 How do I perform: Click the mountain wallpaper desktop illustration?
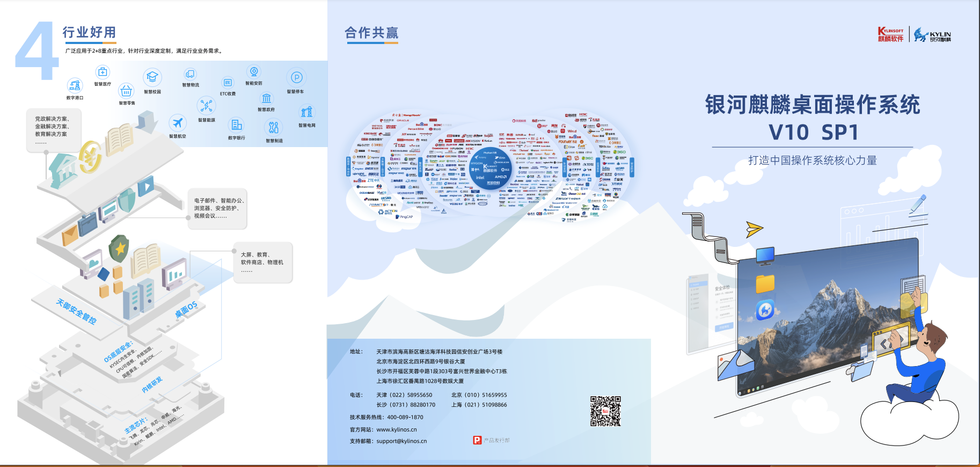tap(827, 318)
